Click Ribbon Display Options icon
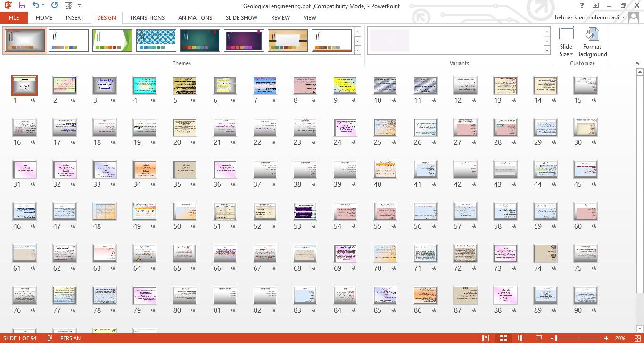 point(596,6)
